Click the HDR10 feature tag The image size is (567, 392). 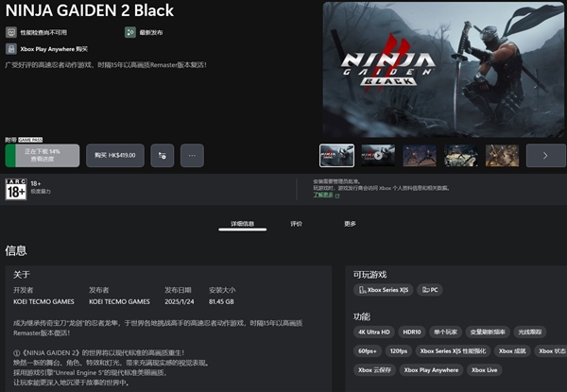[412, 332]
